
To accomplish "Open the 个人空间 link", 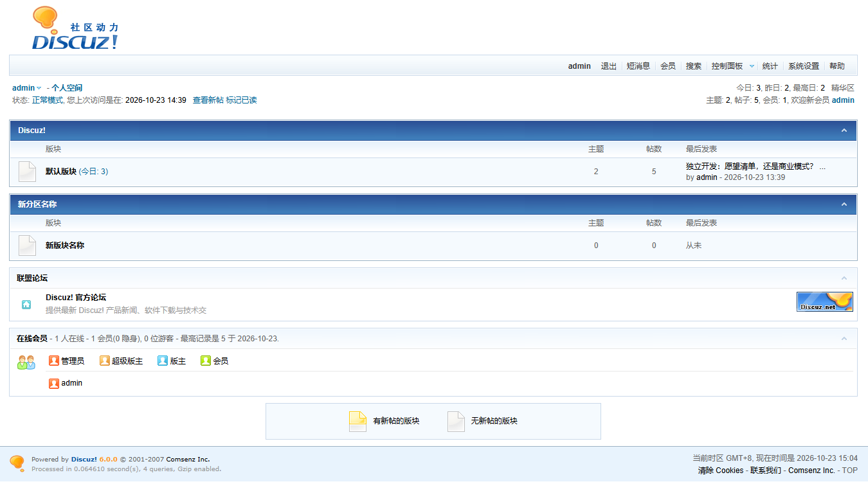I will point(67,88).
